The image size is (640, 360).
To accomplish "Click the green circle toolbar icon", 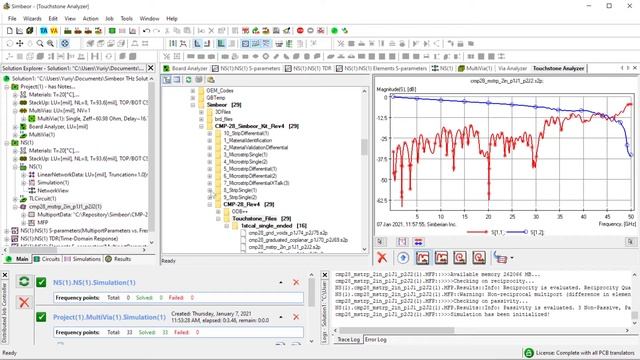I will tap(334, 31).
